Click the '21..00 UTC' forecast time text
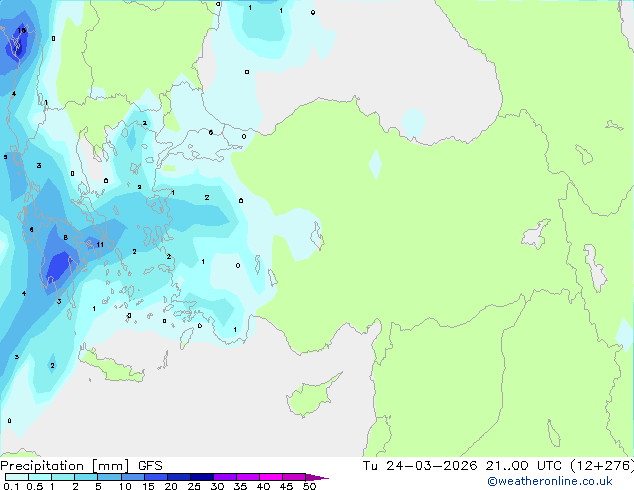 pos(524,466)
